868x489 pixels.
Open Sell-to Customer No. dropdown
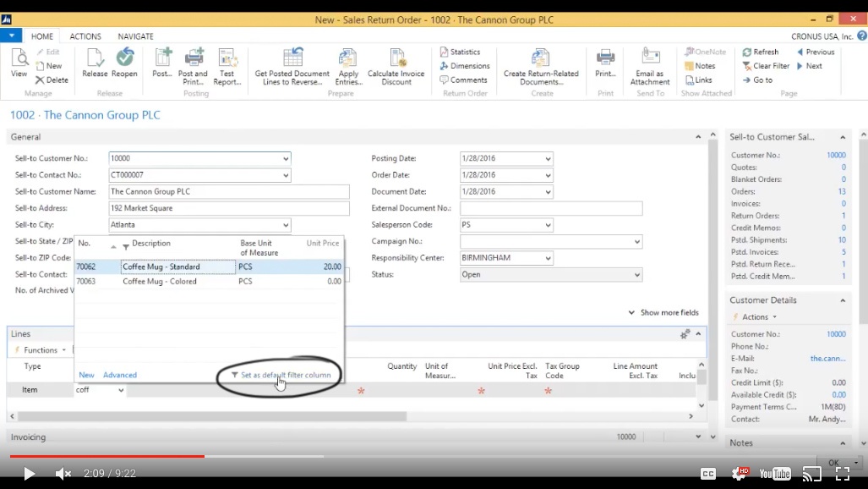(286, 158)
